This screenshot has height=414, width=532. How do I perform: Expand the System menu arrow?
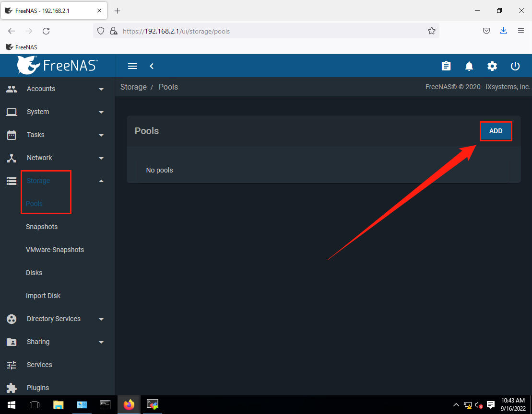(x=101, y=112)
